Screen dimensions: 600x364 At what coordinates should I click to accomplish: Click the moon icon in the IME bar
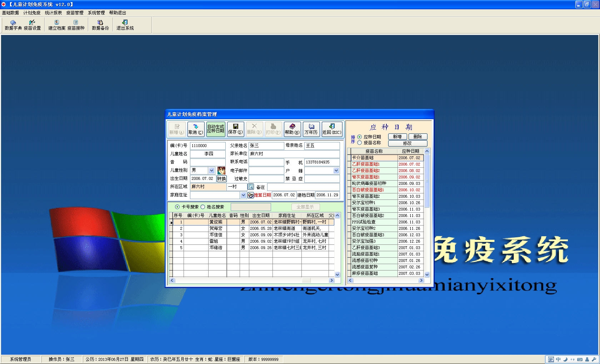(565, 359)
